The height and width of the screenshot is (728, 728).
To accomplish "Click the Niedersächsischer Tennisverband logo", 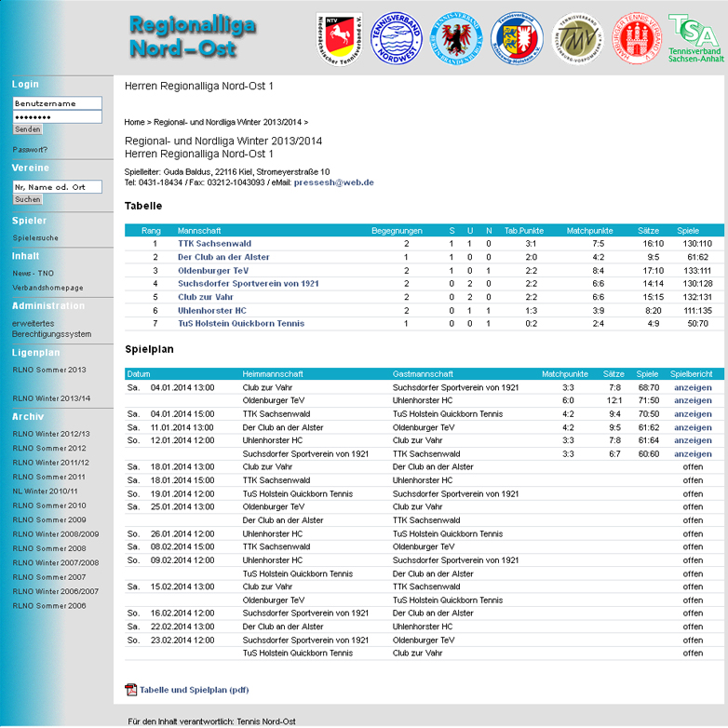I will click(340, 39).
